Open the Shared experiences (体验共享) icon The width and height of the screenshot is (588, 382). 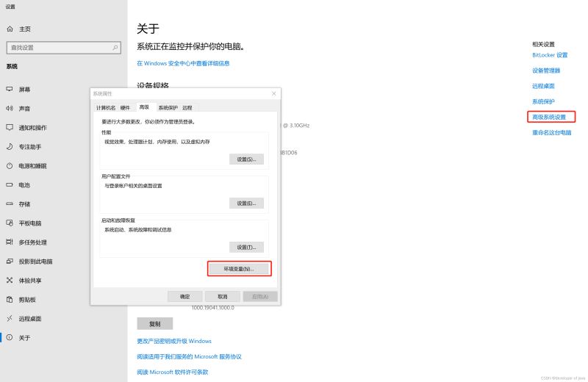pos(10,281)
